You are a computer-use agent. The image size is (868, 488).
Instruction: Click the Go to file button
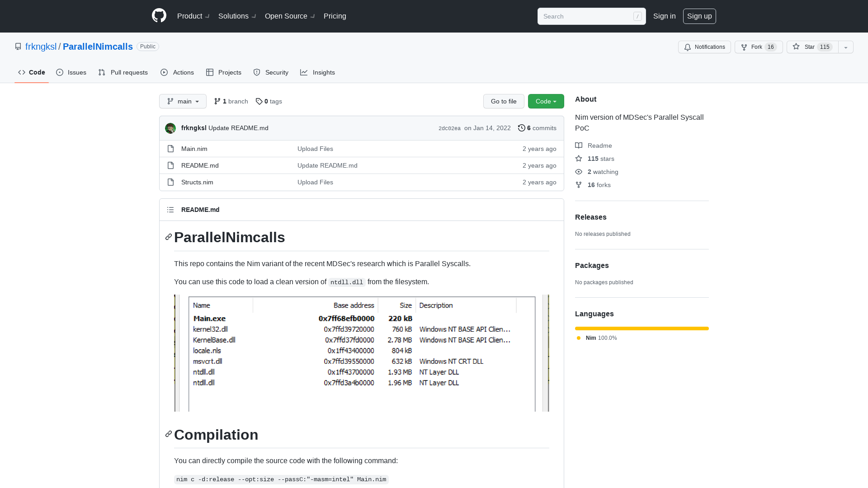tap(504, 101)
